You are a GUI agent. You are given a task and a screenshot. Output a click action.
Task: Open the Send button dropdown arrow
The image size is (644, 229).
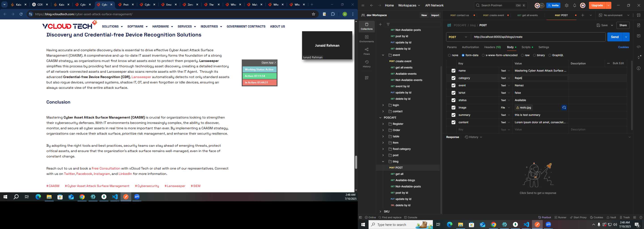click(x=626, y=37)
